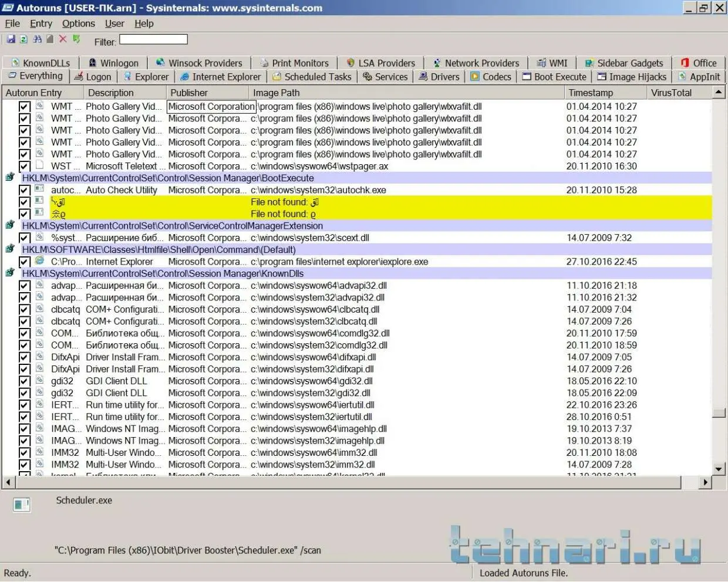Screen dimensions: 728x582
Task: Uncheck the system32\imm32.dll checkbox
Action: 24,465
